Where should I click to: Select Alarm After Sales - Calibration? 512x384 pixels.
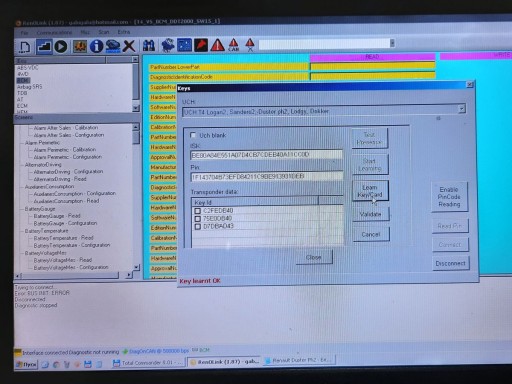click(65, 128)
